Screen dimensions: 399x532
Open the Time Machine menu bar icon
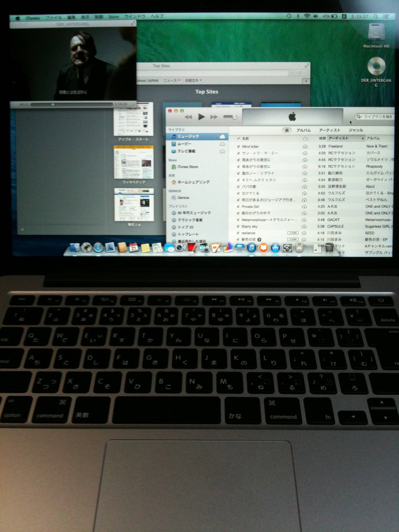coord(289,16)
